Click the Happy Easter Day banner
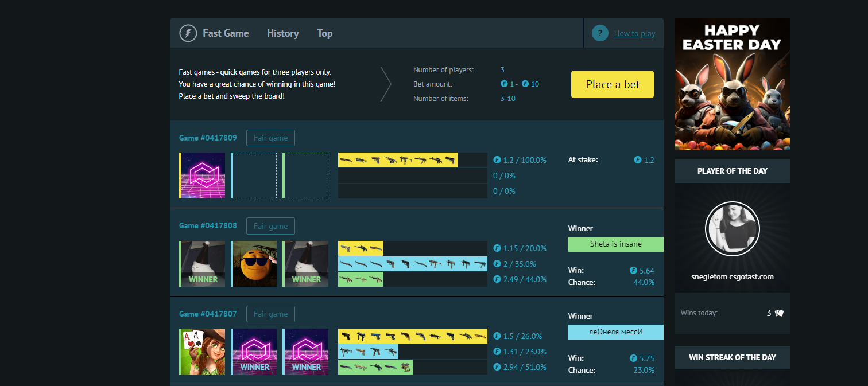Image resolution: width=868 pixels, height=386 pixels. click(732, 84)
